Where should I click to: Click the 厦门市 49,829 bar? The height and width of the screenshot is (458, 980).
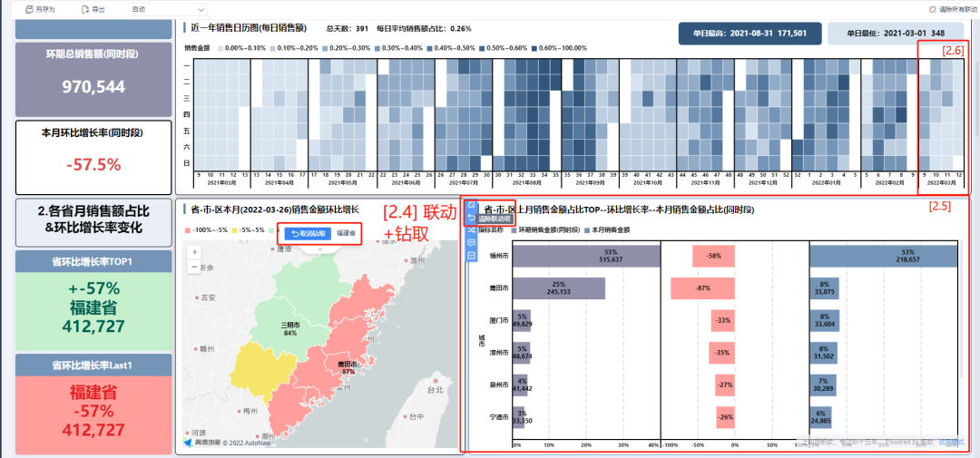pos(521,320)
